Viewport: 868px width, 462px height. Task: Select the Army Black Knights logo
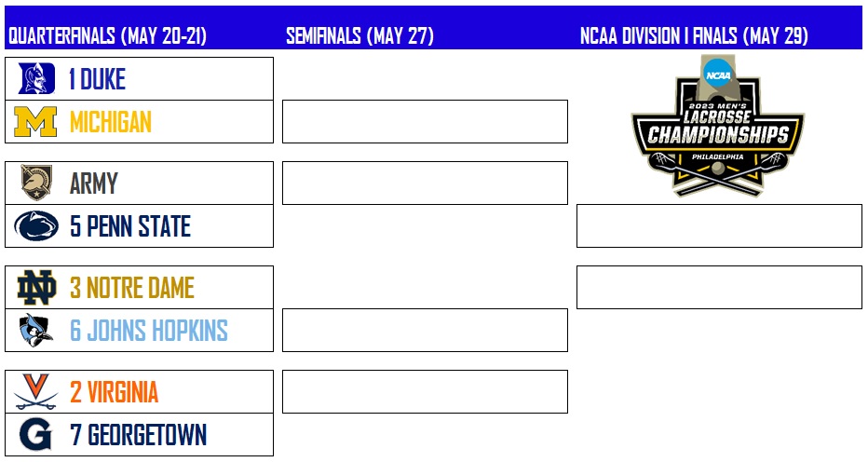click(37, 183)
